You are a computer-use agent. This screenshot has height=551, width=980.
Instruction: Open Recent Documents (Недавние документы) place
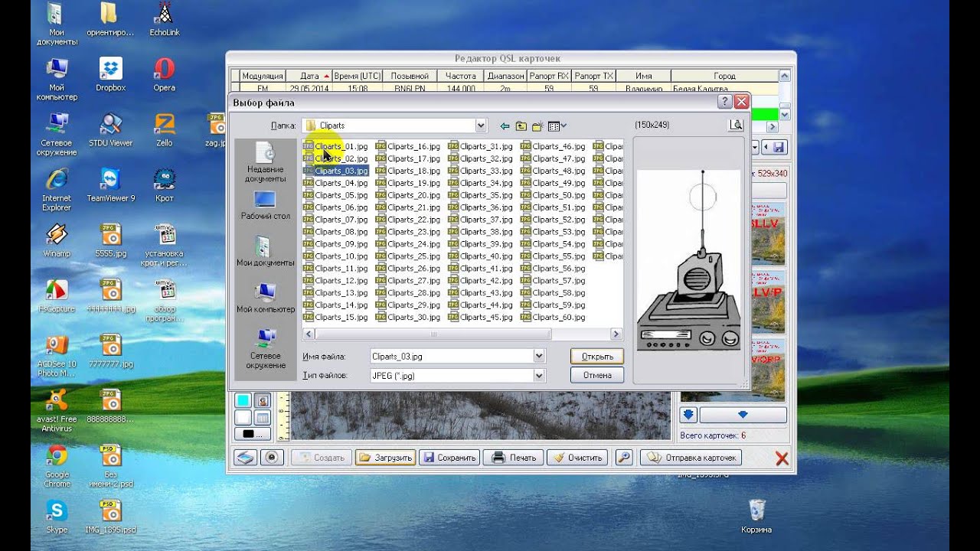point(265,162)
